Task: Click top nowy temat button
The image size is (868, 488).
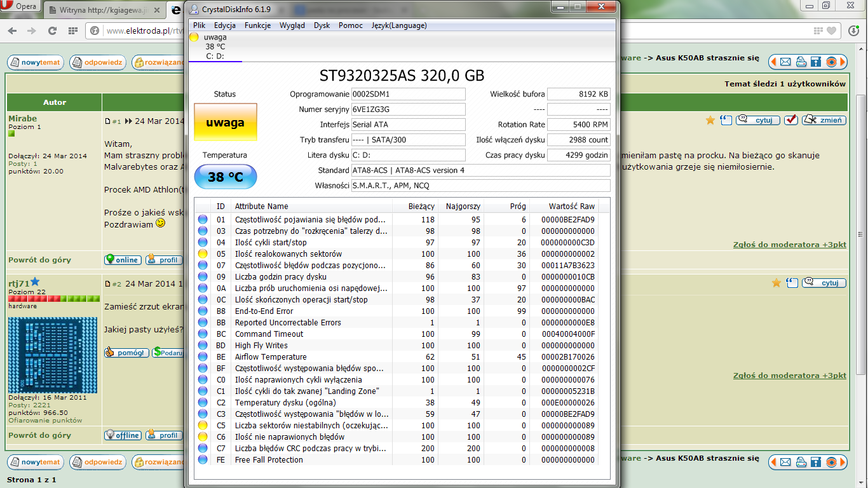Action: (36, 62)
